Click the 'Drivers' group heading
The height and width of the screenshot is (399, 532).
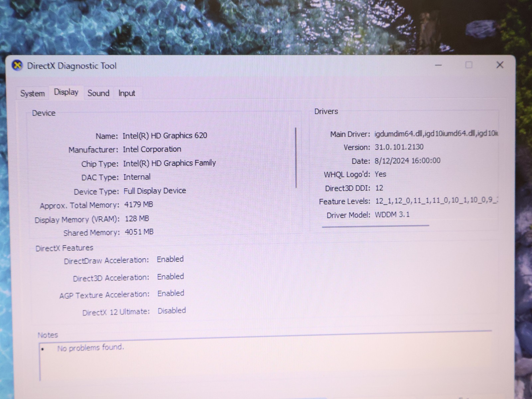pos(326,111)
